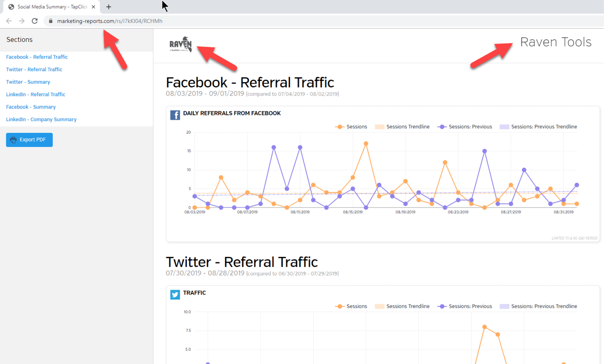Toggle Sessions legend in Twitter chart

click(351, 306)
